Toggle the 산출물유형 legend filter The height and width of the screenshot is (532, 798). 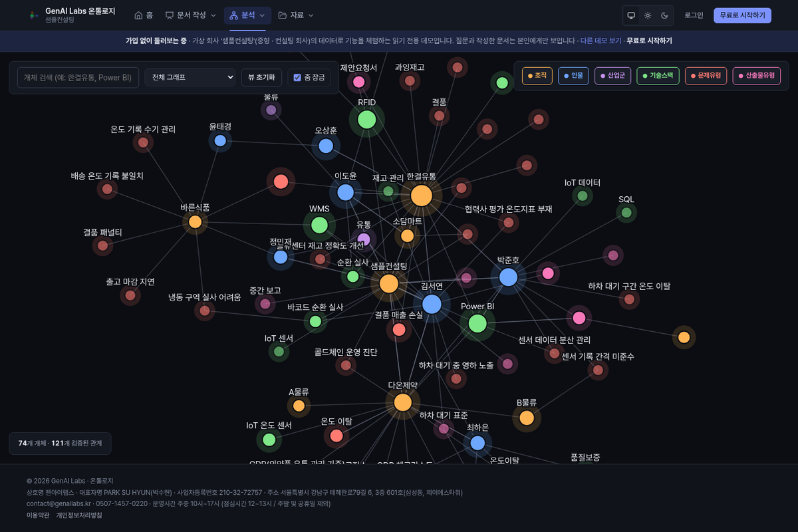tap(757, 76)
